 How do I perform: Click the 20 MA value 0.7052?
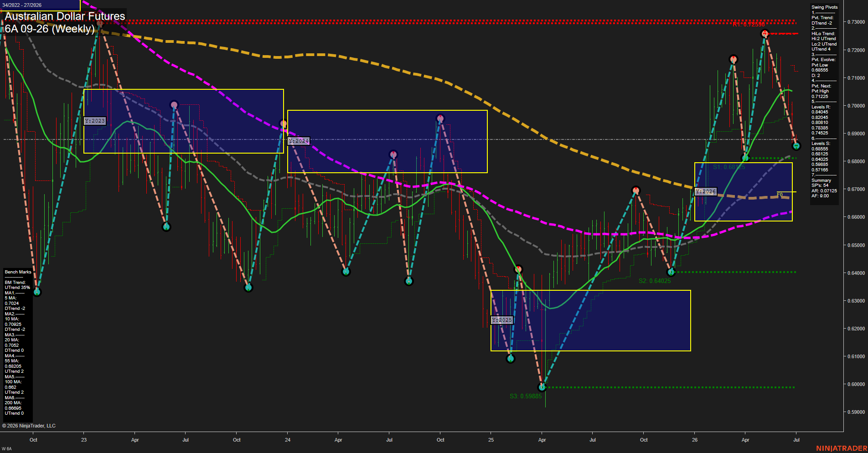point(12,345)
